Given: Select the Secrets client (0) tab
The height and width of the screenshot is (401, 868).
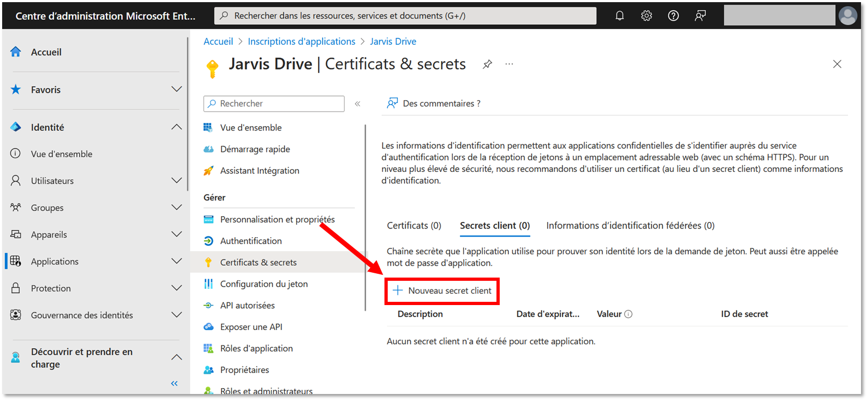Looking at the screenshot, I should click(x=495, y=226).
